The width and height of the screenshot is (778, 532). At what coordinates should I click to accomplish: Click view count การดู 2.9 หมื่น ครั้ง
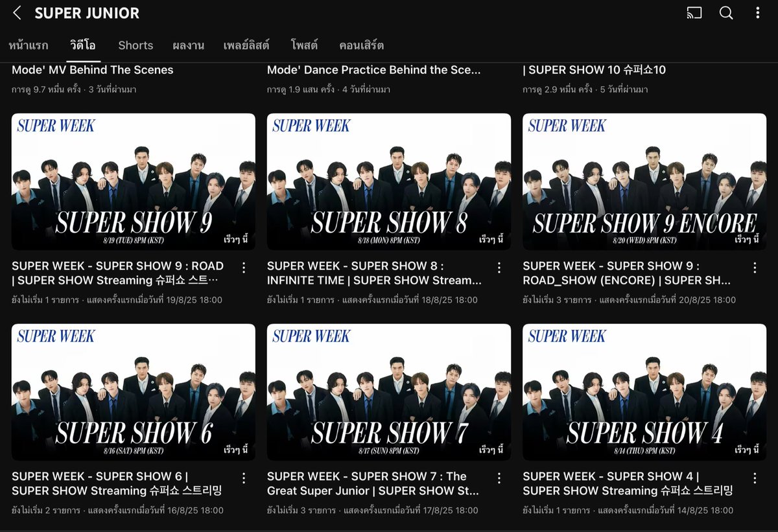(558, 89)
